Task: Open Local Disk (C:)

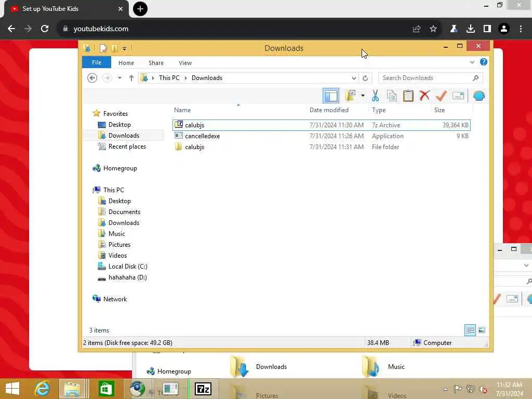Action: coord(128,267)
